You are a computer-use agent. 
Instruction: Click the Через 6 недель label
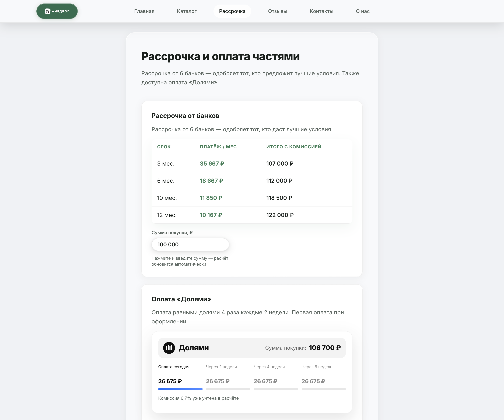point(317,367)
